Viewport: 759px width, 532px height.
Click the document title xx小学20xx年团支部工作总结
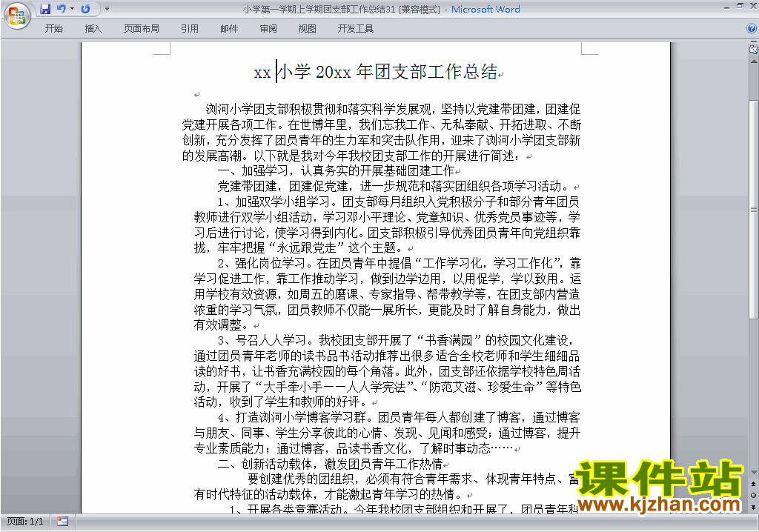pyautogui.click(x=376, y=72)
